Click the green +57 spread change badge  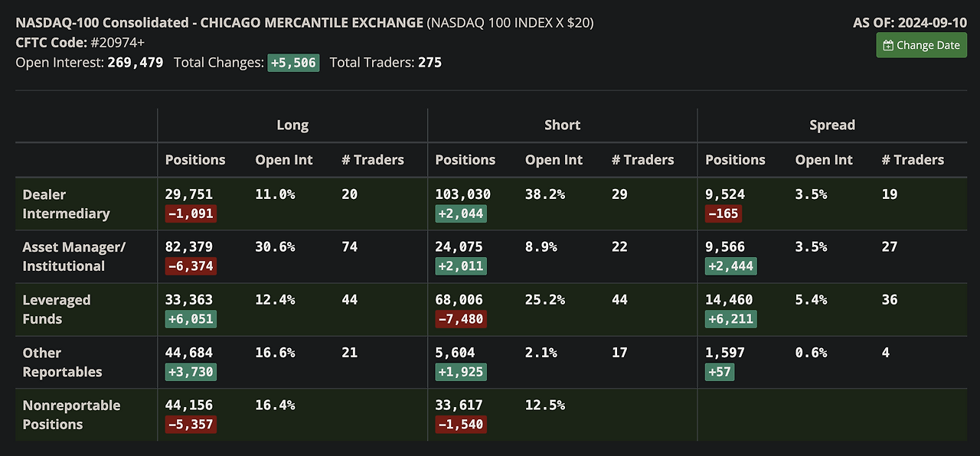coord(719,372)
